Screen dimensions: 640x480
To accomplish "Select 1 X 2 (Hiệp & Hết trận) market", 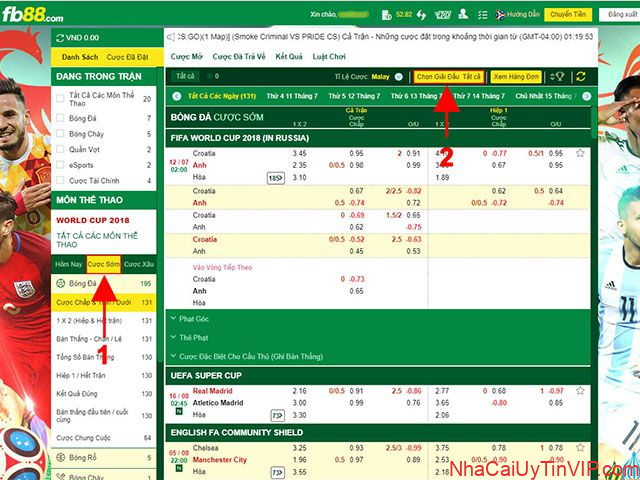I will tap(104, 321).
